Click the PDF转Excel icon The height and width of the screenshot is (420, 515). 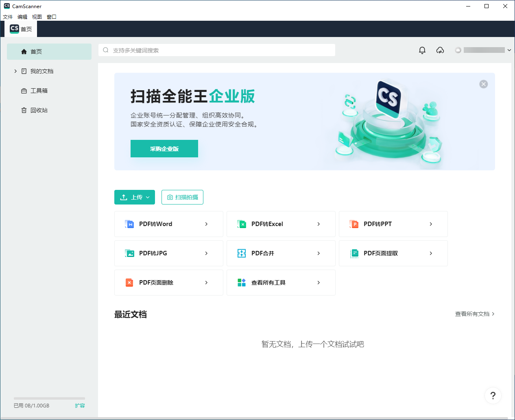click(242, 224)
